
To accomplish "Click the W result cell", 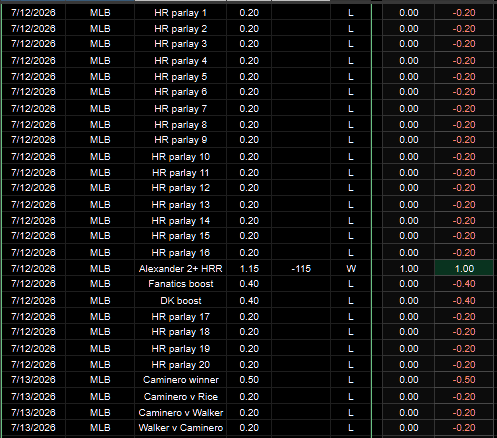I will [x=351, y=269].
